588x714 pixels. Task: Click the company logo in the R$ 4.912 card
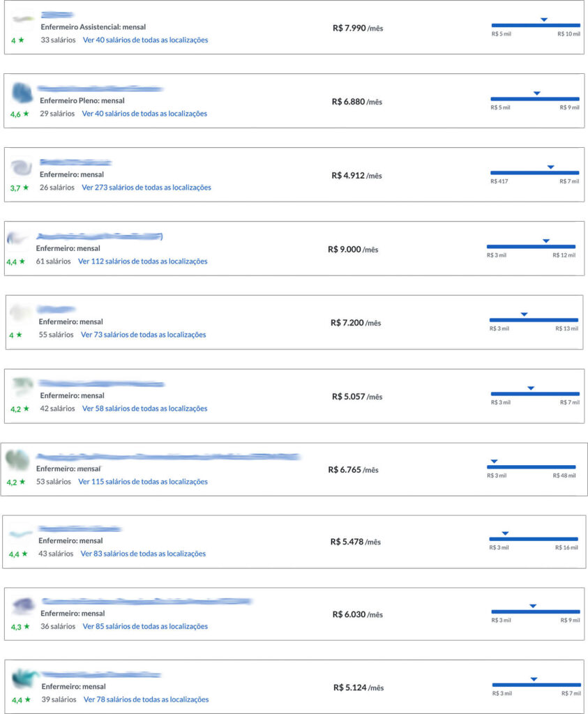click(x=21, y=167)
